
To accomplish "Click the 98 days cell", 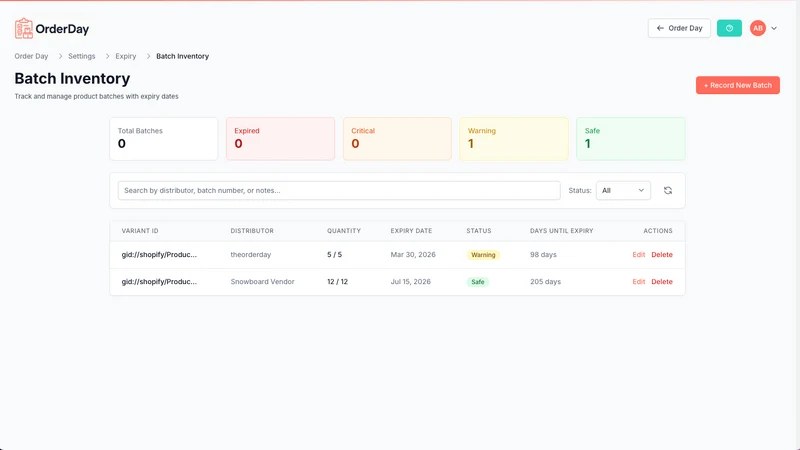I will [x=543, y=255].
